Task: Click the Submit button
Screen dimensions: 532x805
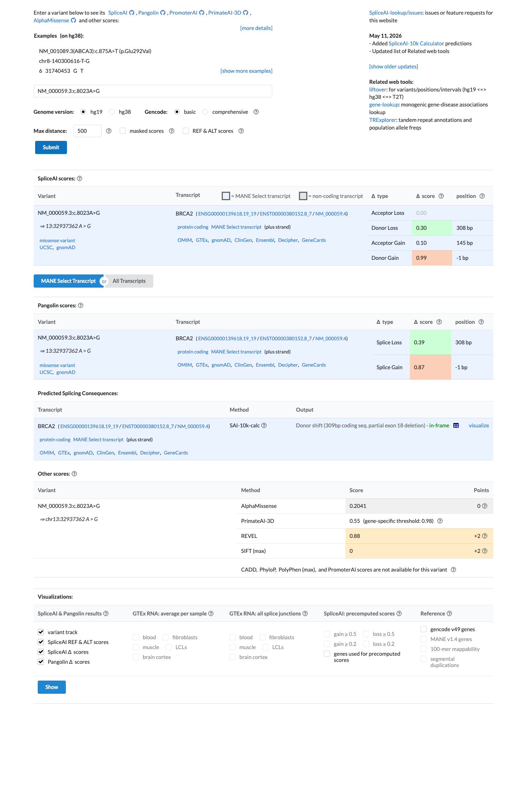Action: [x=51, y=147]
